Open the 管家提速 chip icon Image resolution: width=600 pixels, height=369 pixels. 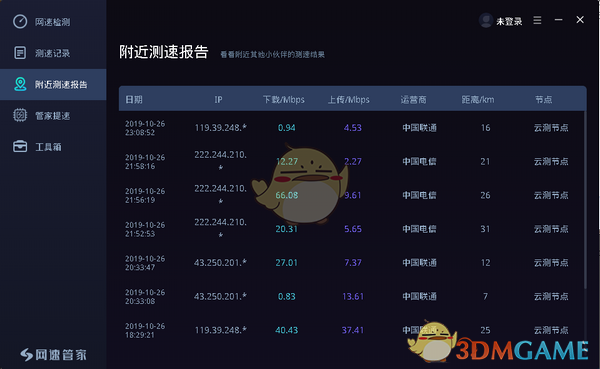click(20, 115)
